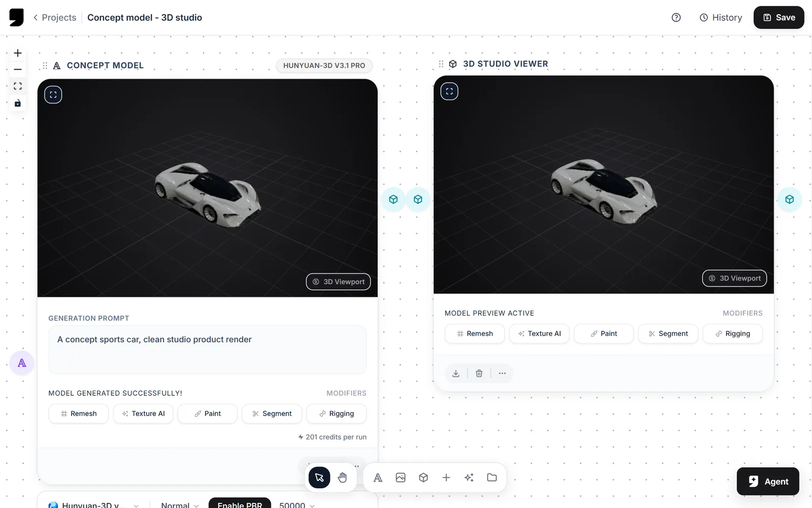Expand 3D Studio Viewer viewport to fullscreen

(449, 91)
